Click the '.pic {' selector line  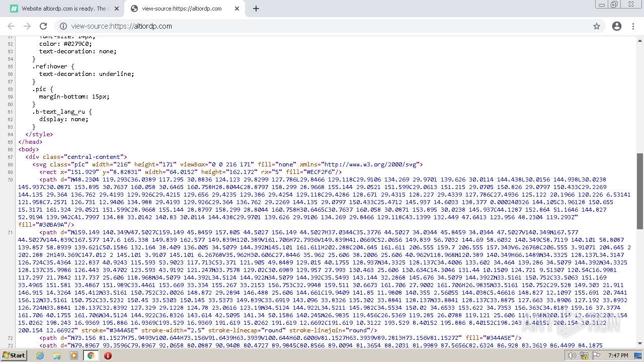click(x=43, y=89)
